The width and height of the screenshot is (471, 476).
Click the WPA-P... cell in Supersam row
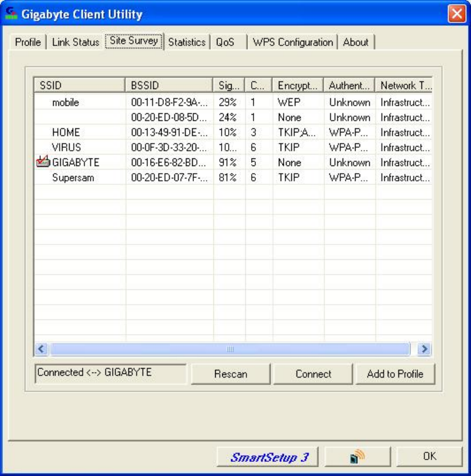[348, 177]
